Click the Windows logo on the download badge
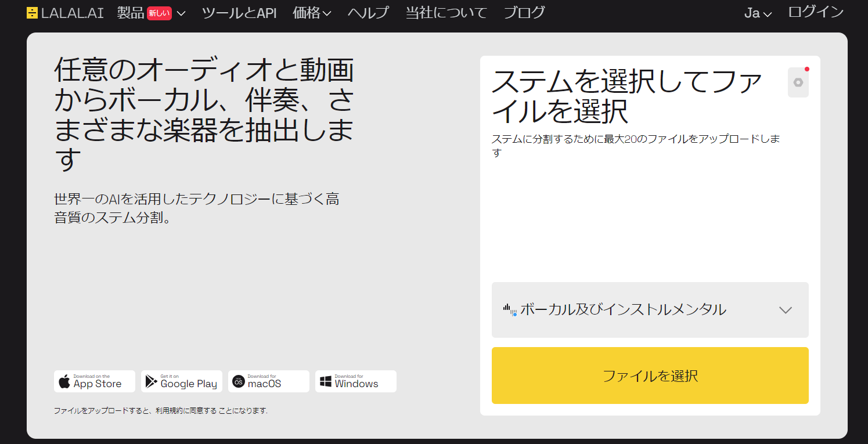868x444 pixels. point(325,381)
